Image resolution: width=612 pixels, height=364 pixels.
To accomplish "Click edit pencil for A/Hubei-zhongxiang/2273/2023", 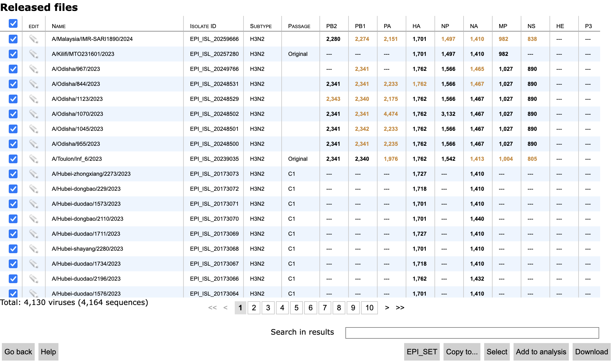I will (33, 174).
